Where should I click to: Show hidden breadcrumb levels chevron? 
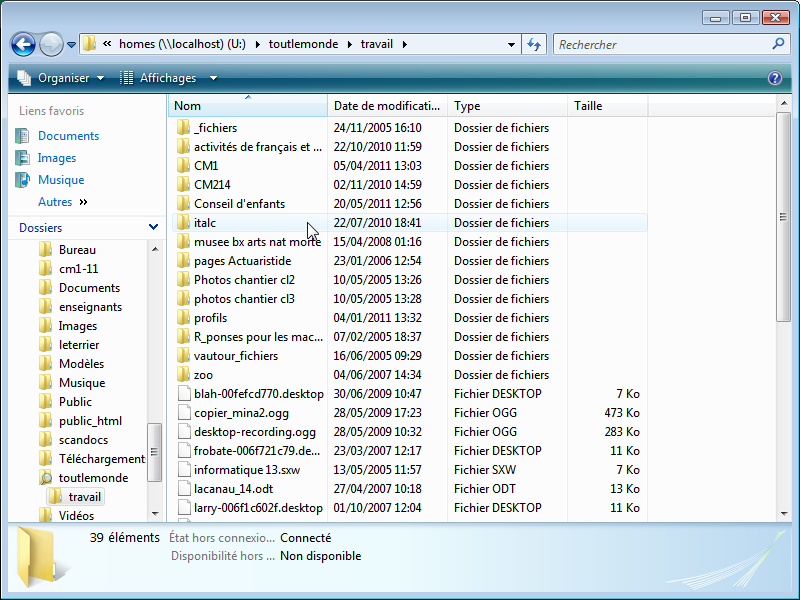point(107,44)
